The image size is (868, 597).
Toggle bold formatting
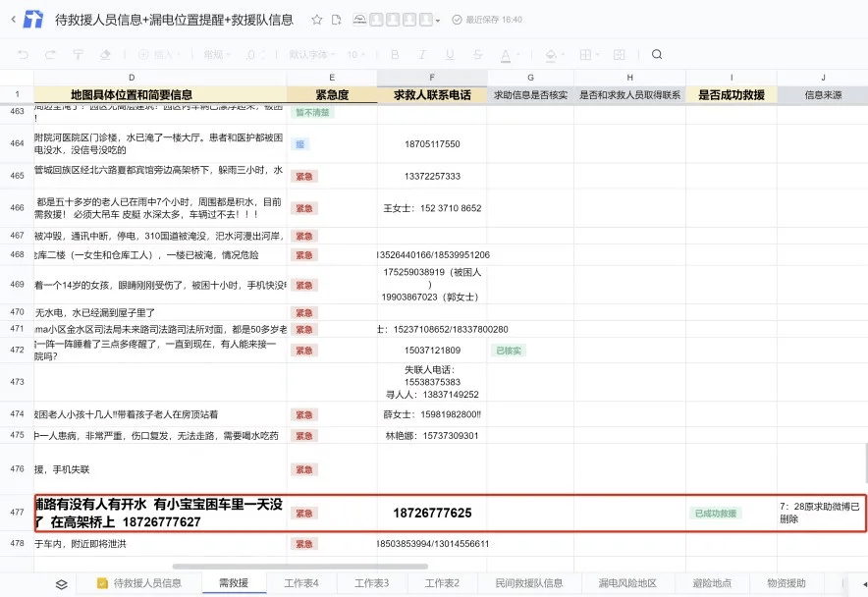(x=395, y=54)
